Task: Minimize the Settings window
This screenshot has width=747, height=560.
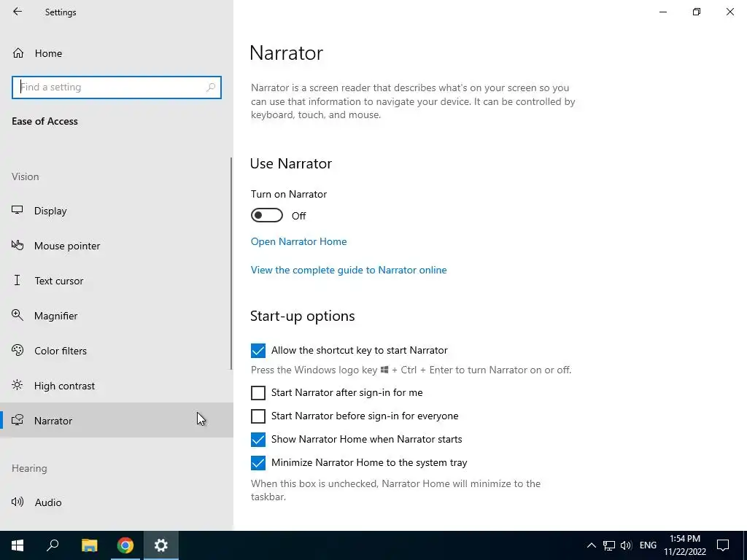Action: [x=663, y=12]
